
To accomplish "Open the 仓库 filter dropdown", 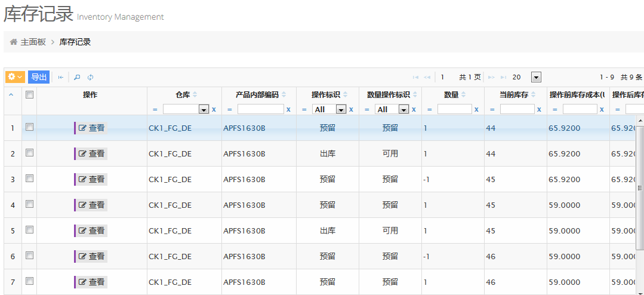I will point(186,109).
